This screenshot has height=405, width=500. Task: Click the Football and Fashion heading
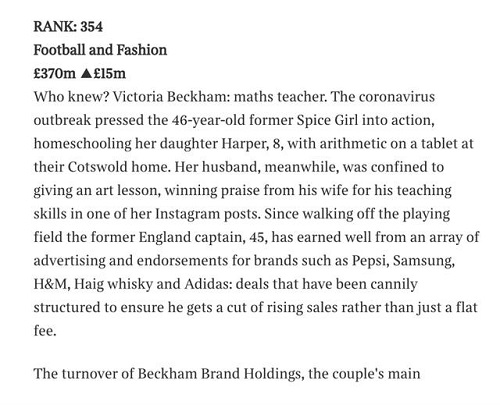100,50
